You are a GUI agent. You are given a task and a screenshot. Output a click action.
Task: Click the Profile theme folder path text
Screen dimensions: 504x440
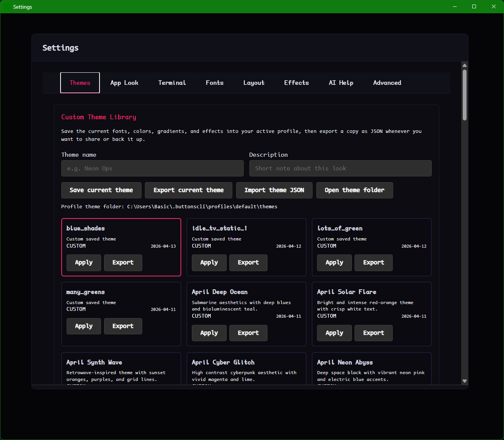coord(169,206)
